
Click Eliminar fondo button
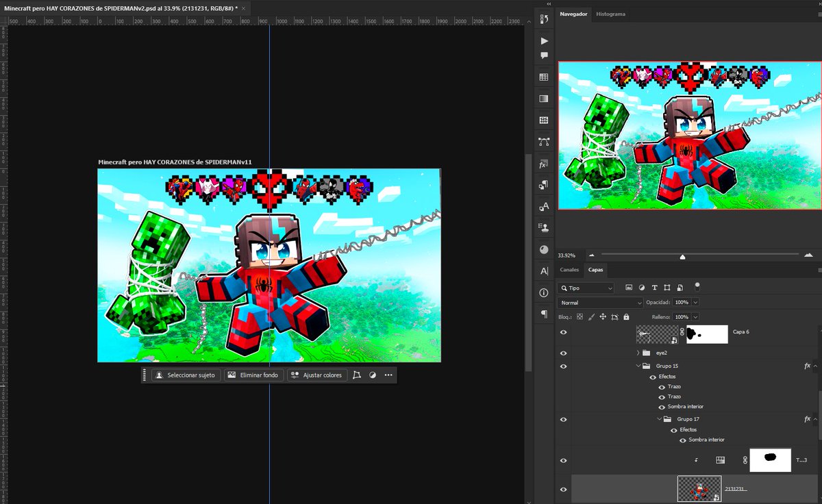pyautogui.click(x=253, y=375)
